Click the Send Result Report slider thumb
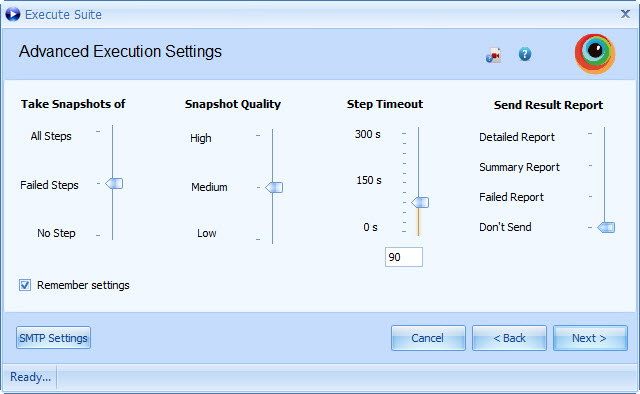The width and height of the screenshot is (640, 394). pyautogui.click(x=606, y=227)
